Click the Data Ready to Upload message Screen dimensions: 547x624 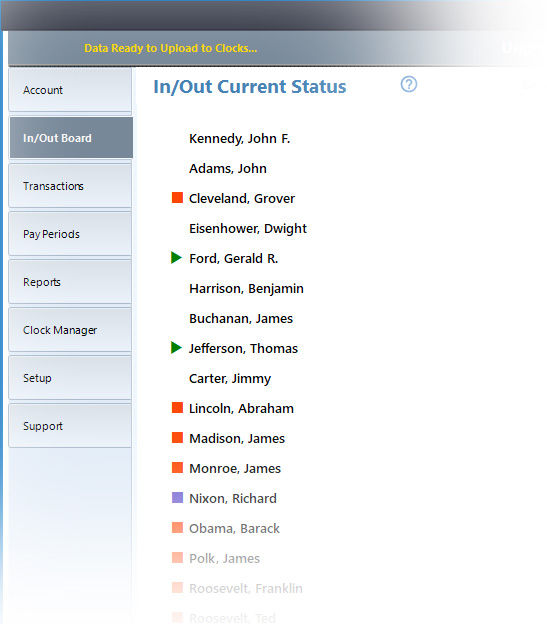(171, 48)
